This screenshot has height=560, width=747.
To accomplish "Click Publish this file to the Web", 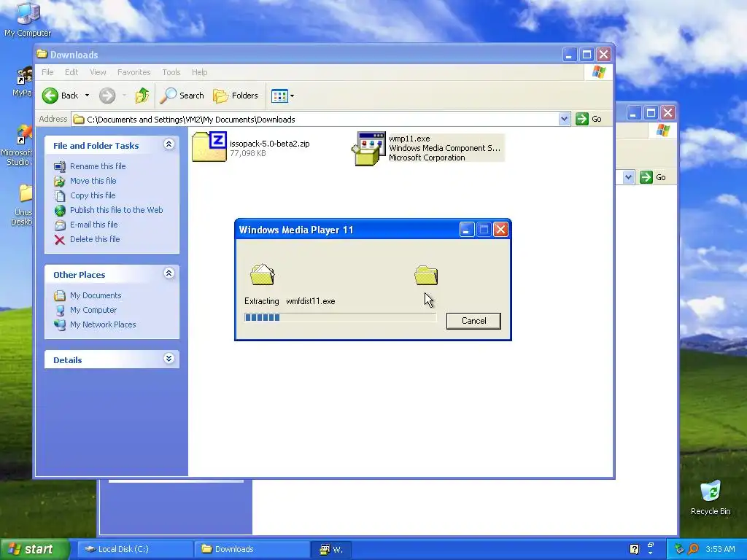I will pyautogui.click(x=116, y=210).
